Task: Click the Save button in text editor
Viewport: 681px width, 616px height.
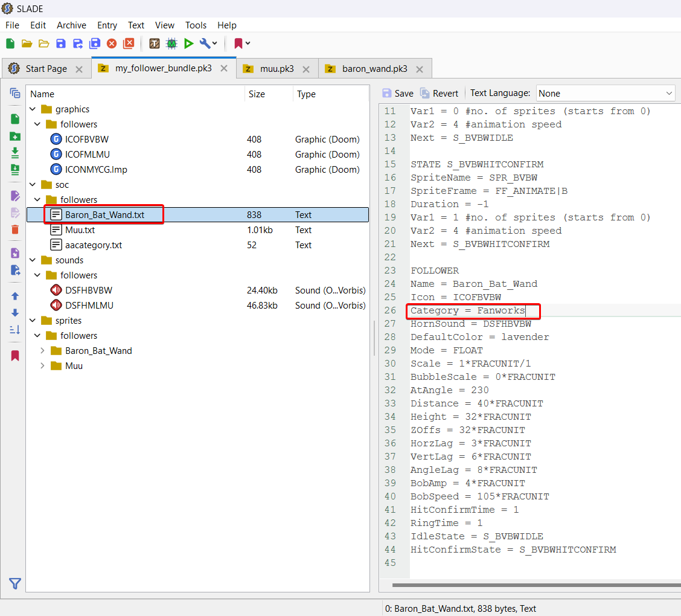Action: coord(398,94)
